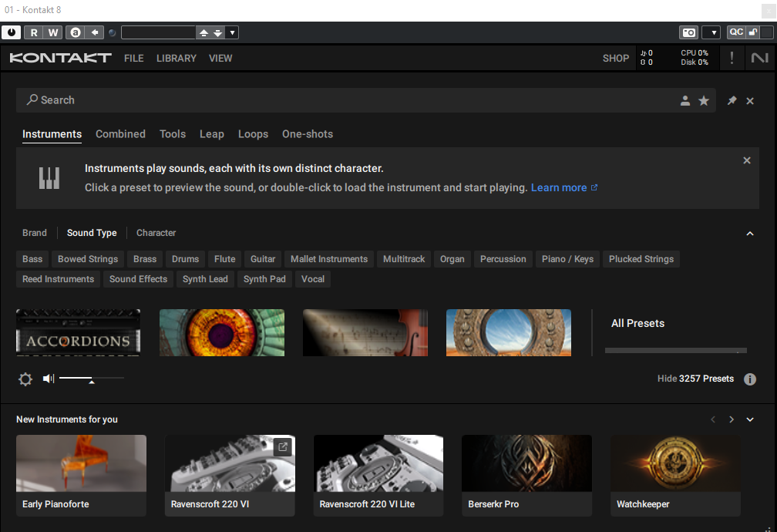Image resolution: width=777 pixels, height=532 pixels.
Task: Filter by the Sound Effects tag
Action: tap(138, 279)
